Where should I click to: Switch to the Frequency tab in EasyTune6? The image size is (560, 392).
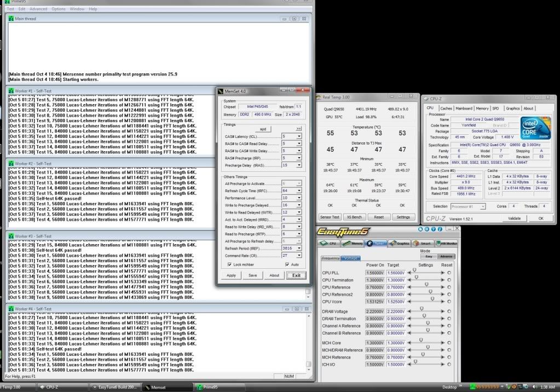tap(330, 258)
